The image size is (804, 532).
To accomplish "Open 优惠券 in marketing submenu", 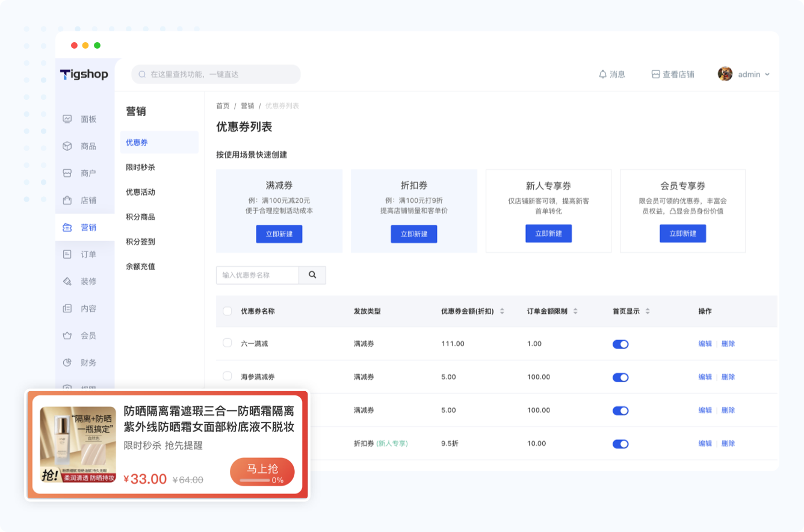I will (x=159, y=143).
